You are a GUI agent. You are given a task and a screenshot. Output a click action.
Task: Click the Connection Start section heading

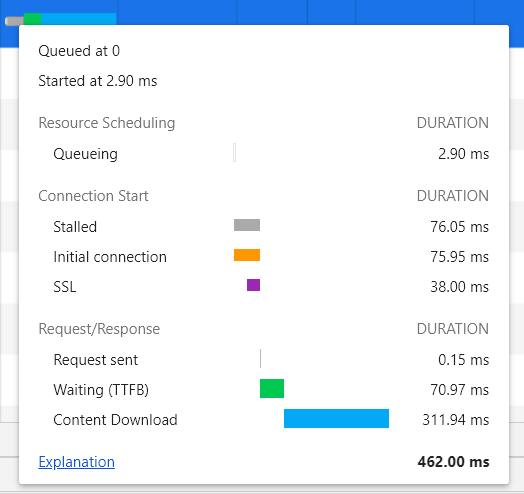(x=93, y=196)
